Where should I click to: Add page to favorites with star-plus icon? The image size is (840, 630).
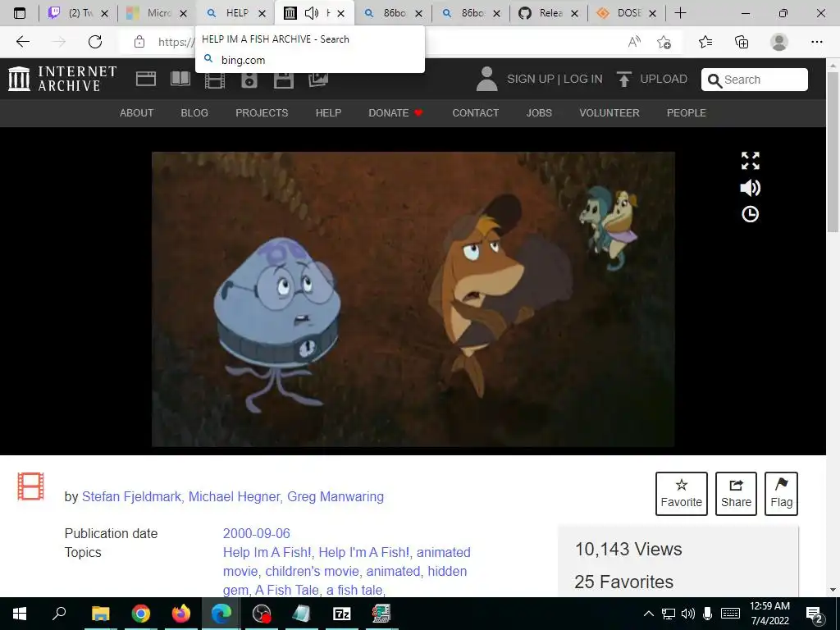click(664, 42)
